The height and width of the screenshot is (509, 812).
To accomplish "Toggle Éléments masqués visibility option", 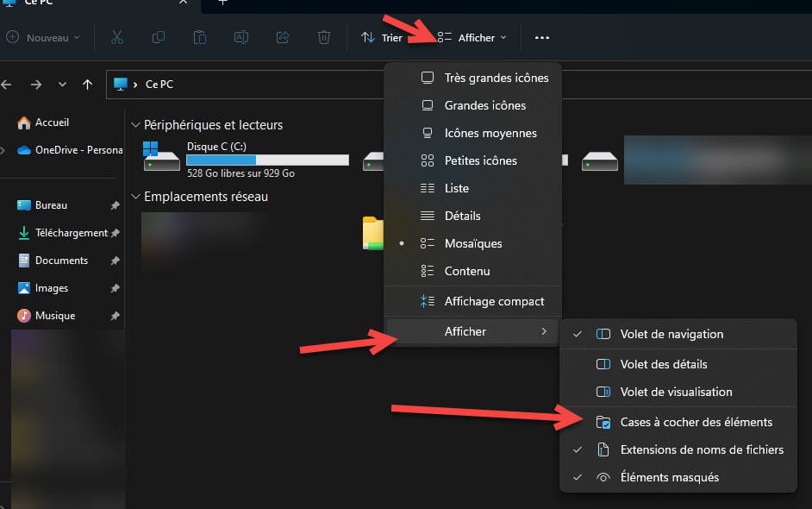I will tap(669, 477).
